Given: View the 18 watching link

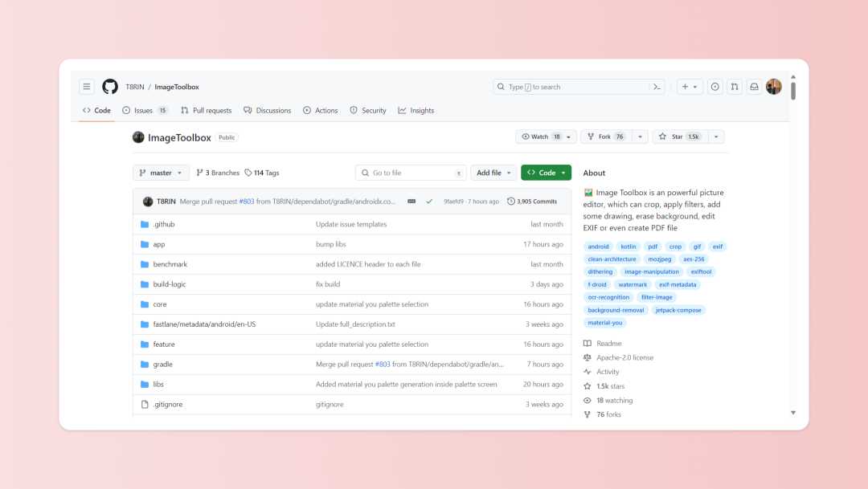Looking at the screenshot, I should [x=615, y=401].
